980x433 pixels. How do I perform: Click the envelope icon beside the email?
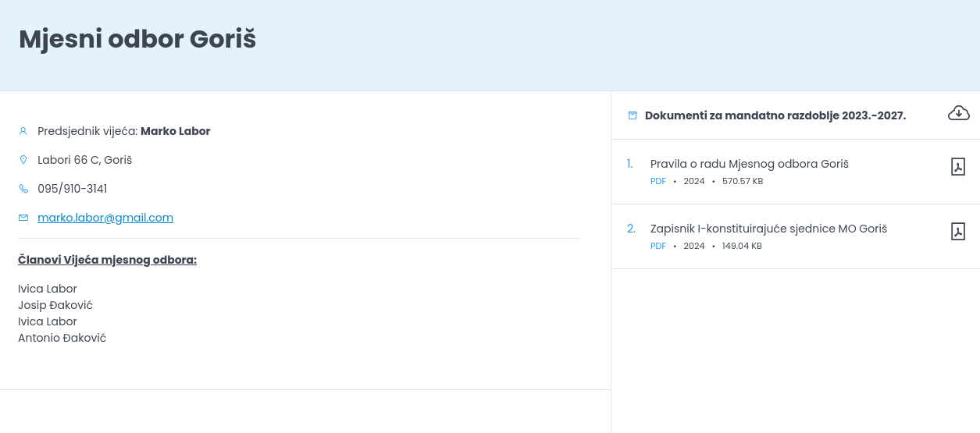[x=23, y=218]
